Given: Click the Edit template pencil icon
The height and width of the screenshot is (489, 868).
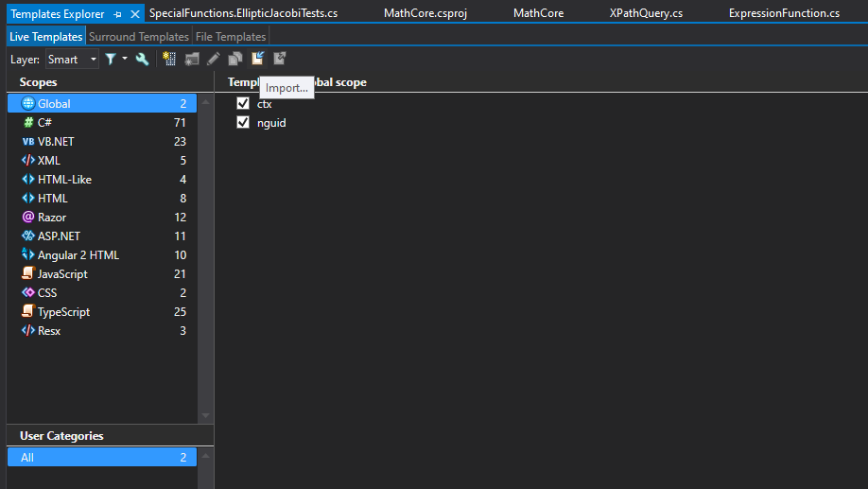Looking at the screenshot, I should 214,59.
